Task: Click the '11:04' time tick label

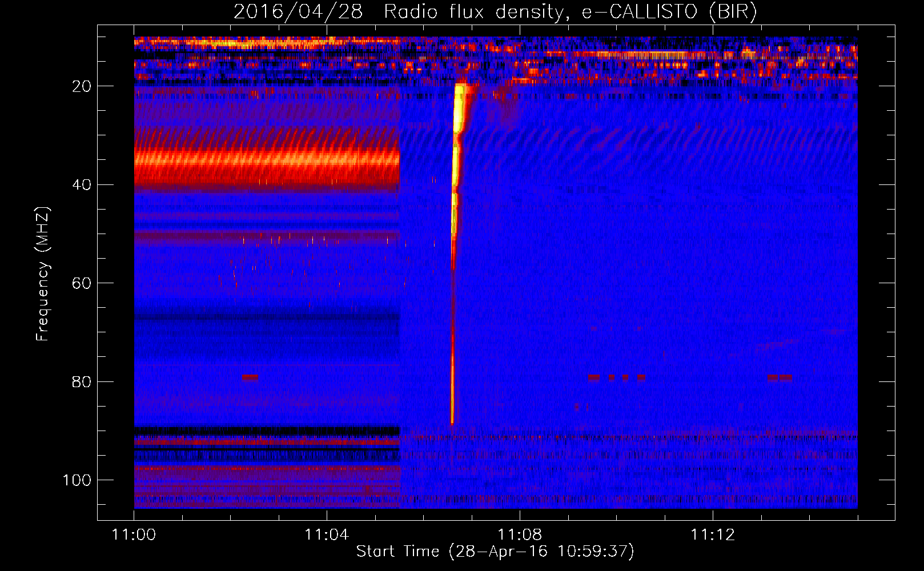Action: (x=327, y=534)
